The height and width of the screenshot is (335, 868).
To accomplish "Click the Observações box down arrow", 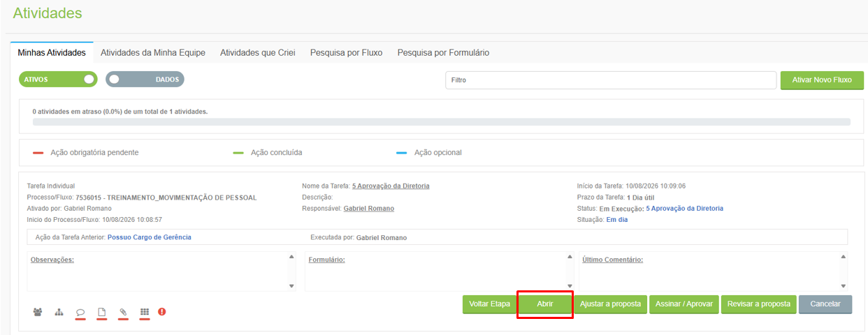I will [291, 286].
